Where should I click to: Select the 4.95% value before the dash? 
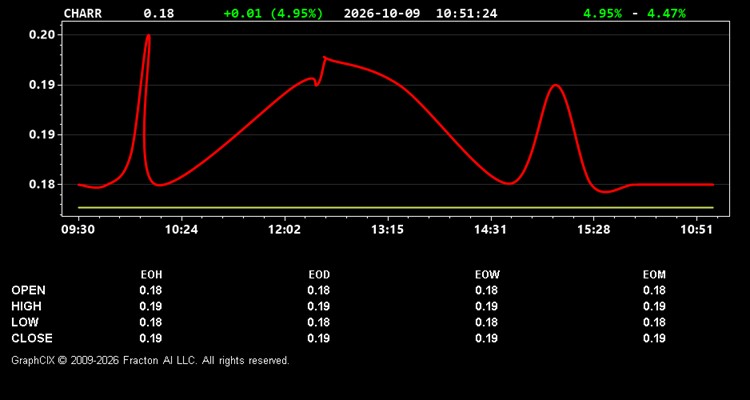pos(603,13)
